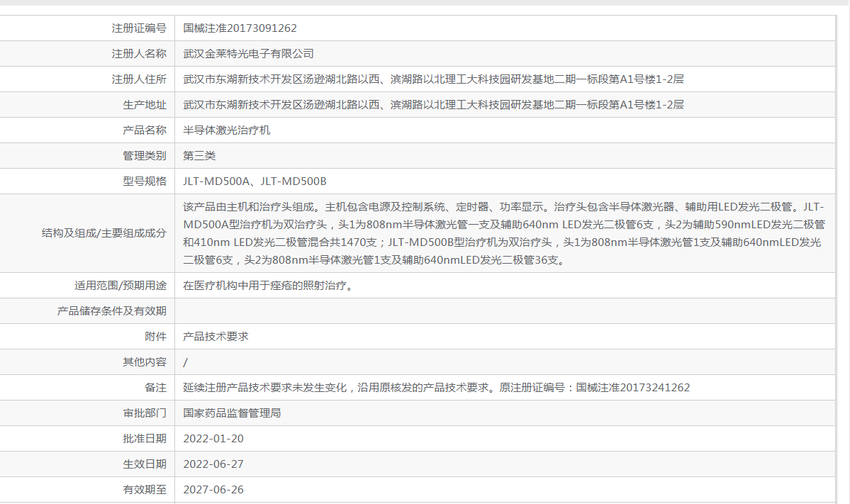Click the 审批部门 label
Screen dimensions: 850x504
pos(144,413)
